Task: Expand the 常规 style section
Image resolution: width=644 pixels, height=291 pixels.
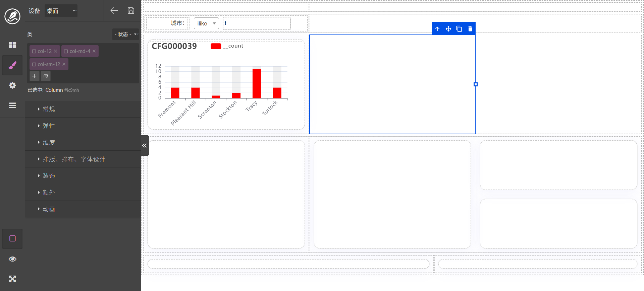Action: pos(49,109)
